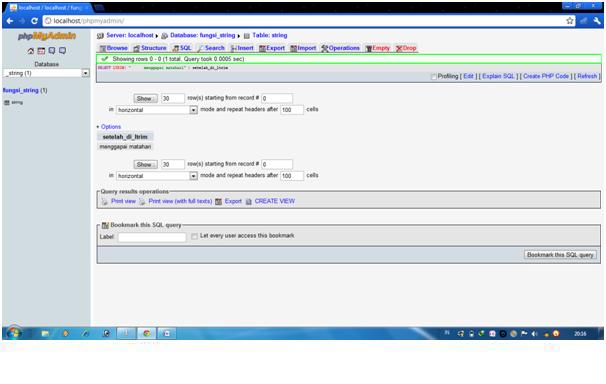
Task: Open the Export tab
Action: pyautogui.click(x=272, y=48)
